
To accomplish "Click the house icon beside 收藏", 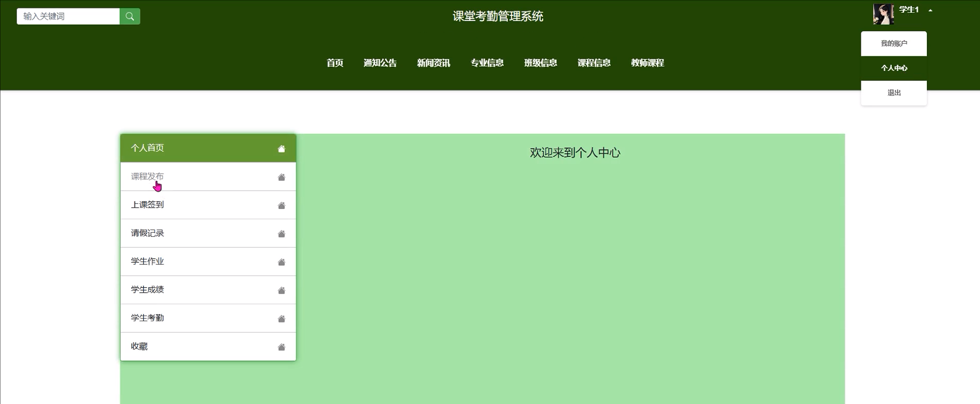I will [x=281, y=347].
